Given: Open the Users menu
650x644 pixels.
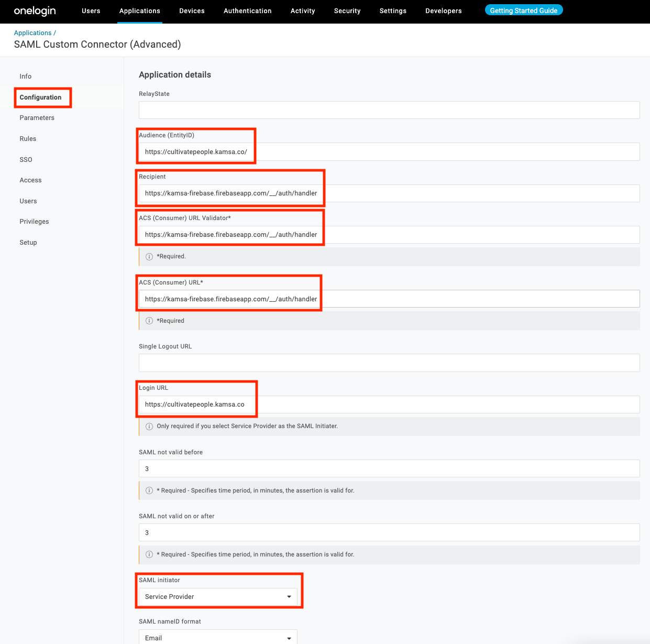Looking at the screenshot, I should coord(91,11).
